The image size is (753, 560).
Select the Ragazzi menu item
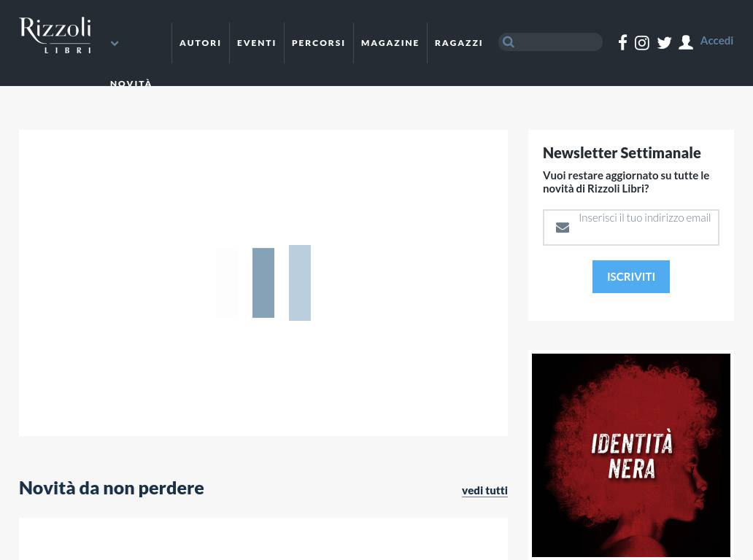(x=459, y=43)
